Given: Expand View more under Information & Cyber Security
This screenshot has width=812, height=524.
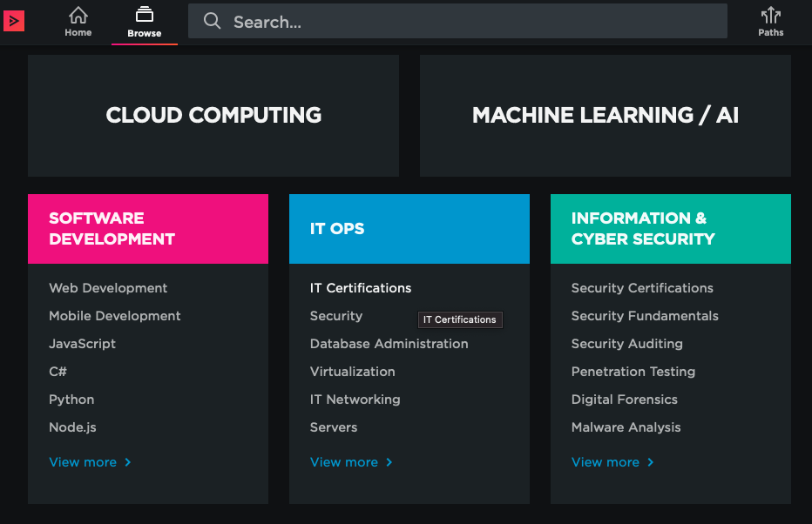Looking at the screenshot, I should pos(606,462).
